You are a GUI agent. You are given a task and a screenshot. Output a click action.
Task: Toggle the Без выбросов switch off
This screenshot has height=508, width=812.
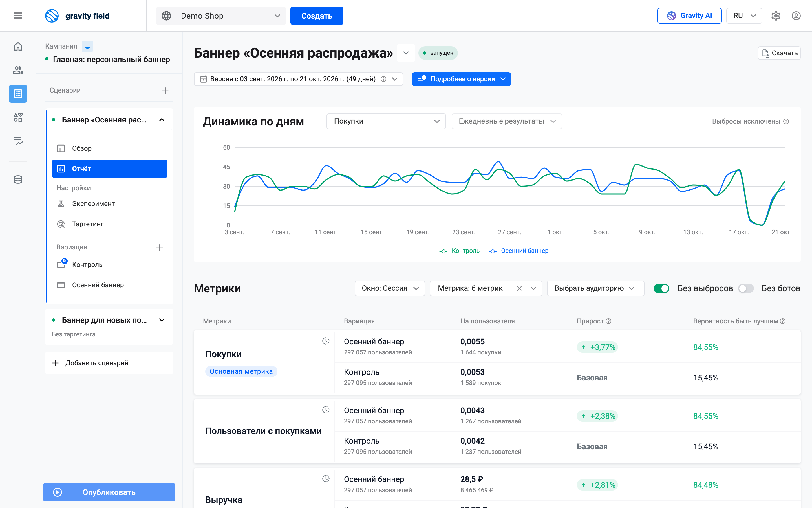tap(661, 288)
